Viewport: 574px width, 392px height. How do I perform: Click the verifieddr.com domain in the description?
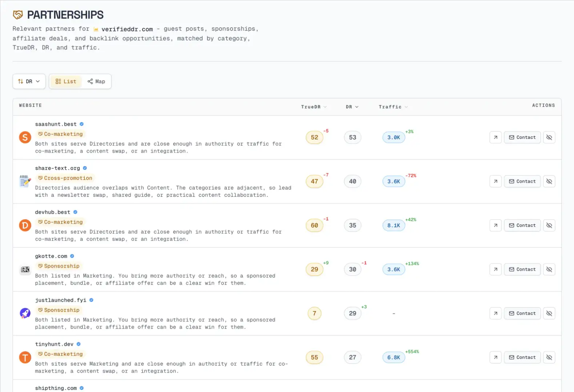click(x=127, y=29)
